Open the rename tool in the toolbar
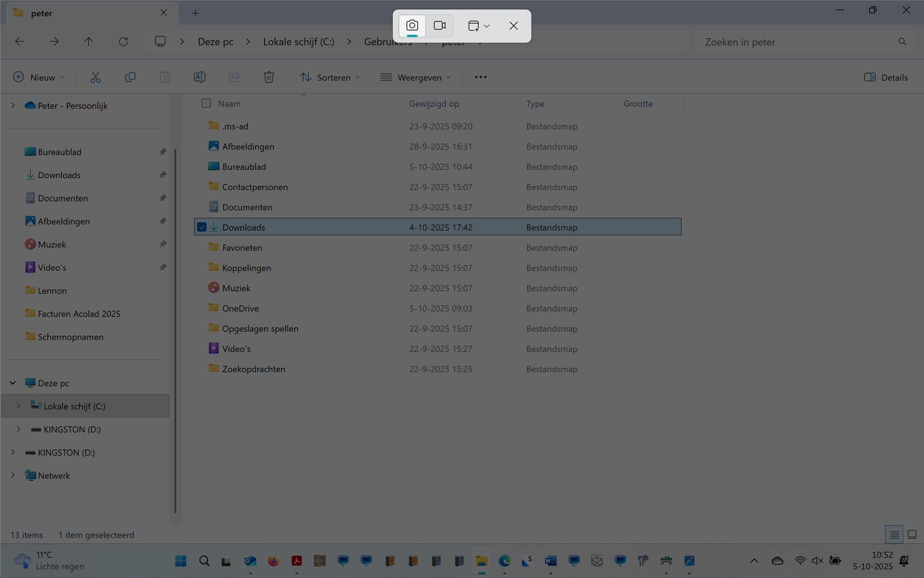This screenshot has height=578, width=924. 200,77
